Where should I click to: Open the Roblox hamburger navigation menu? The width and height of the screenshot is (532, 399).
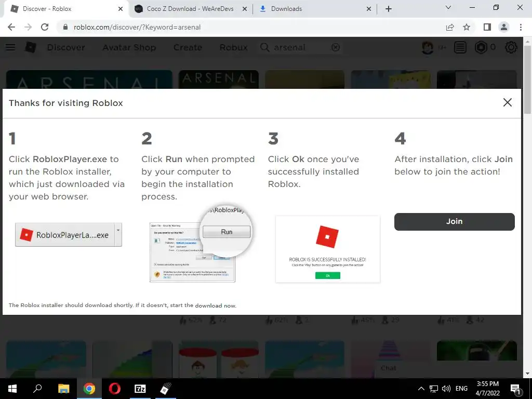pyautogui.click(x=10, y=47)
